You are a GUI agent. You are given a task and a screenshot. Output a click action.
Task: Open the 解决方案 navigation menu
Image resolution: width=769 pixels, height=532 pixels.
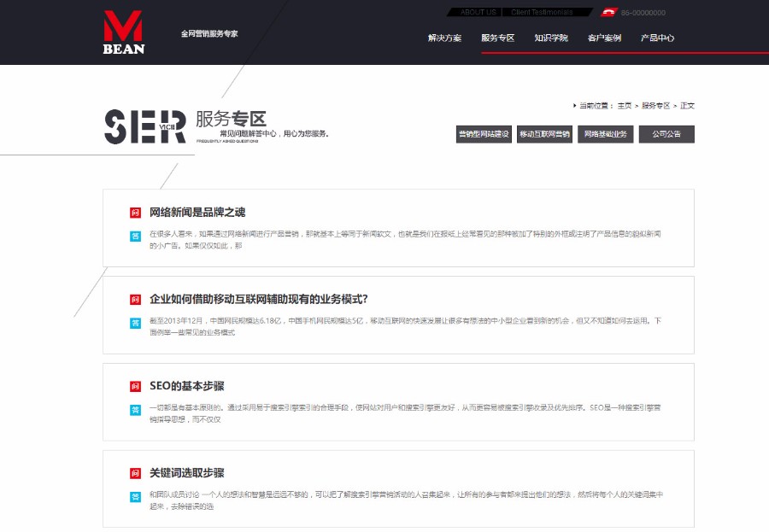444,38
